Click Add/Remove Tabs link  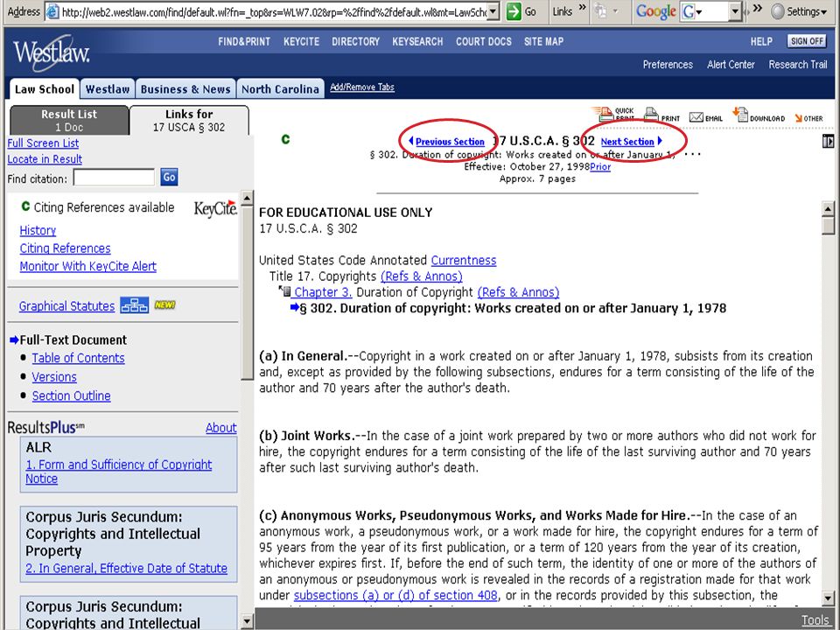coord(362,87)
